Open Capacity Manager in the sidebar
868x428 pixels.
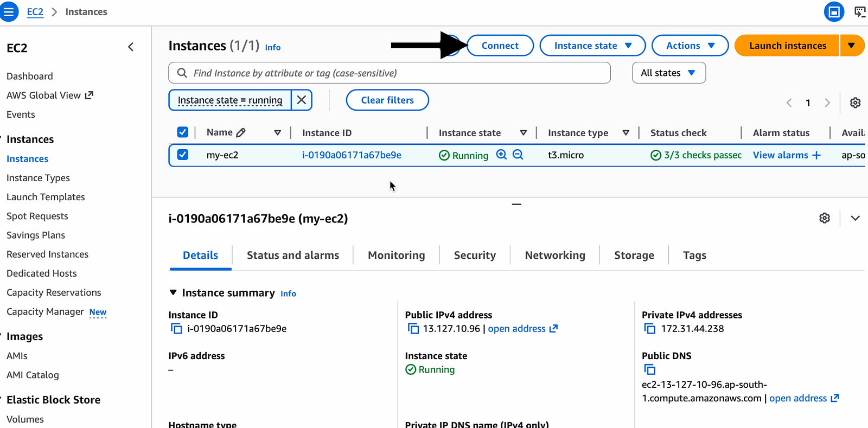pyautogui.click(x=45, y=311)
